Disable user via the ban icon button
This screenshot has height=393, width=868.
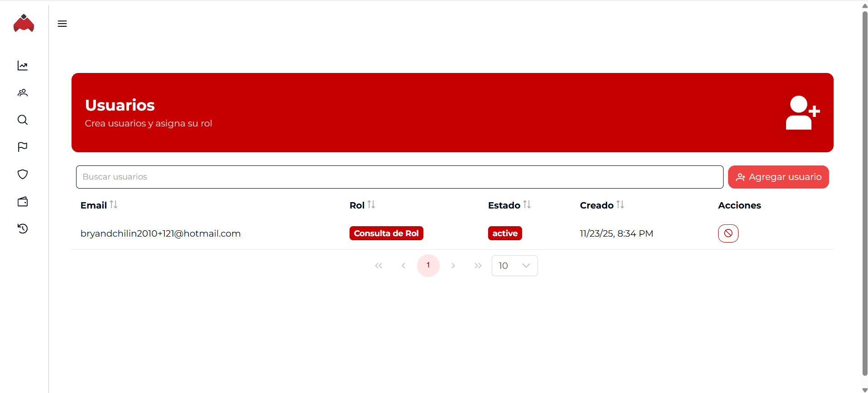pyautogui.click(x=728, y=233)
